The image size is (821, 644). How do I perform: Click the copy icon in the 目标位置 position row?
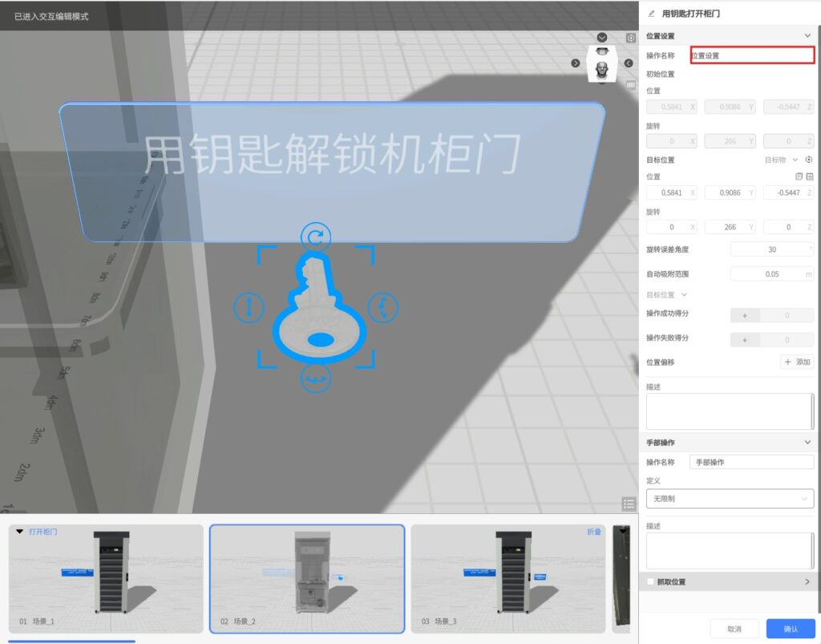click(798, 176)
